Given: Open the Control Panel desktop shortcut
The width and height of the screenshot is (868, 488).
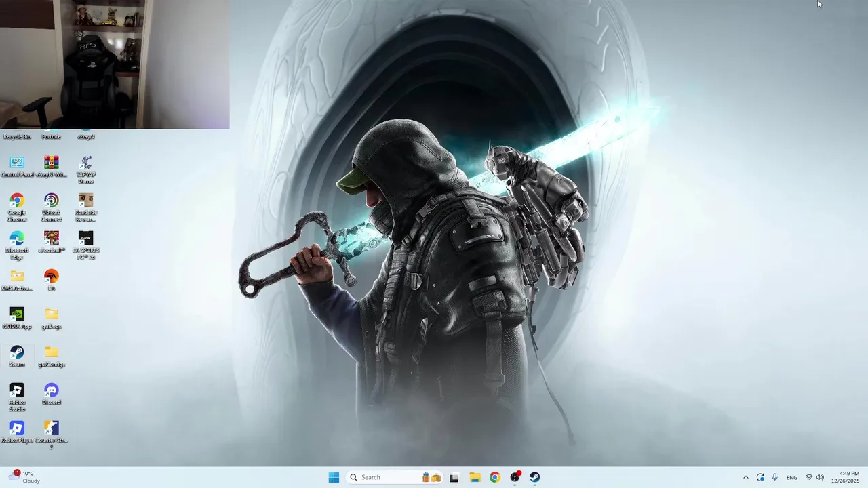Looking at the screenshot, I should pos(17,167).
